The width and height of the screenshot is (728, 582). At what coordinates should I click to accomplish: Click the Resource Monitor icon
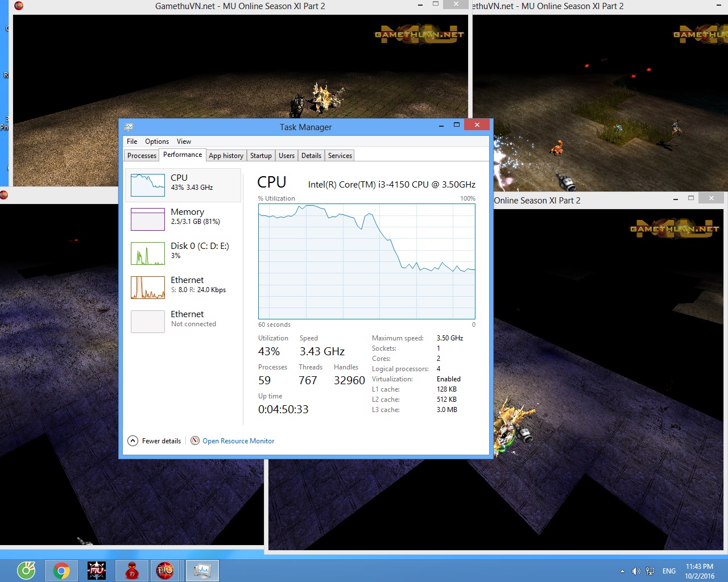coord(195,440)
